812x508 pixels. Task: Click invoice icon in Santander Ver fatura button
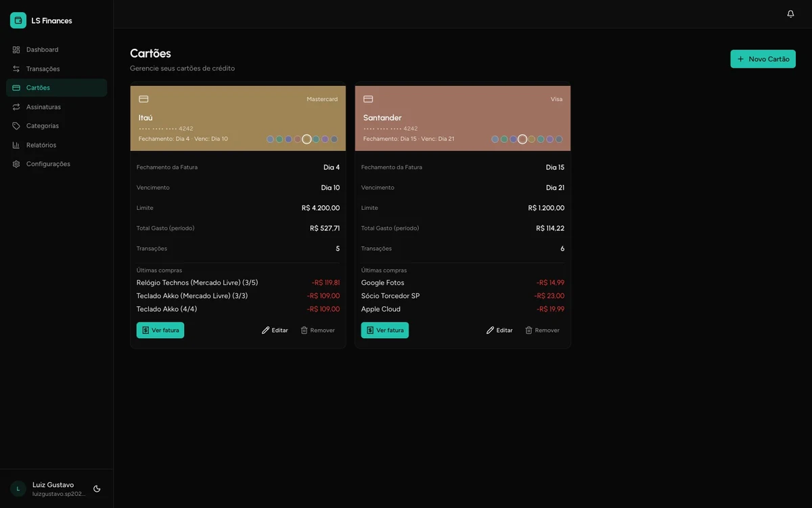coord(370,330)
